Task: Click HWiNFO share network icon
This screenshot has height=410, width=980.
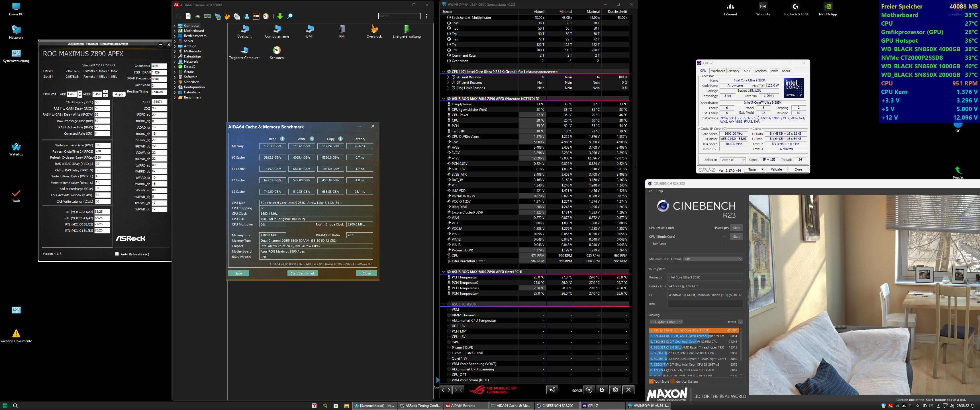Action: point(552,389)
